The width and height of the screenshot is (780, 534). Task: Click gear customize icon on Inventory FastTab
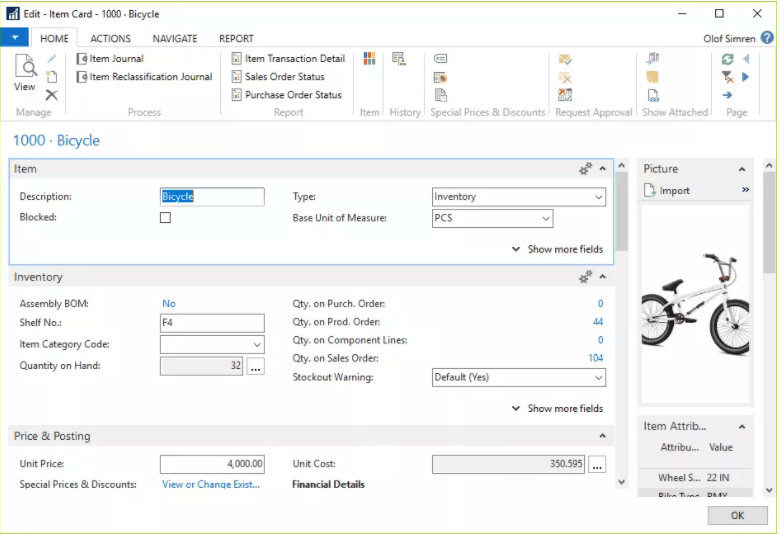coord(585,277)
